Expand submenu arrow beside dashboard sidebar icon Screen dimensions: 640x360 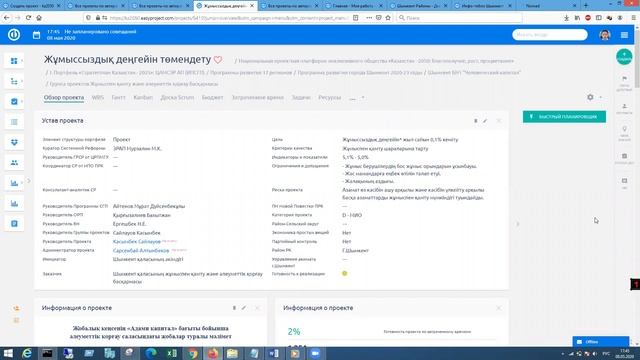click(22, 61)
